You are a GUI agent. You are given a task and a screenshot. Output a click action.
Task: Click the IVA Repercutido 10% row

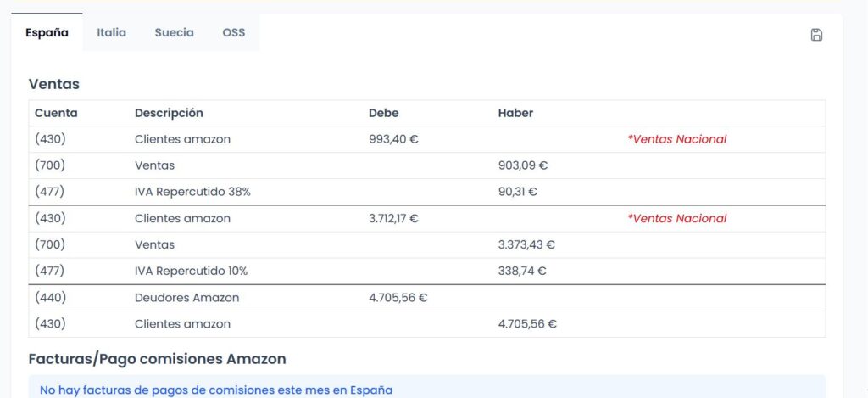pyautogui.click(x=427, y=271)
